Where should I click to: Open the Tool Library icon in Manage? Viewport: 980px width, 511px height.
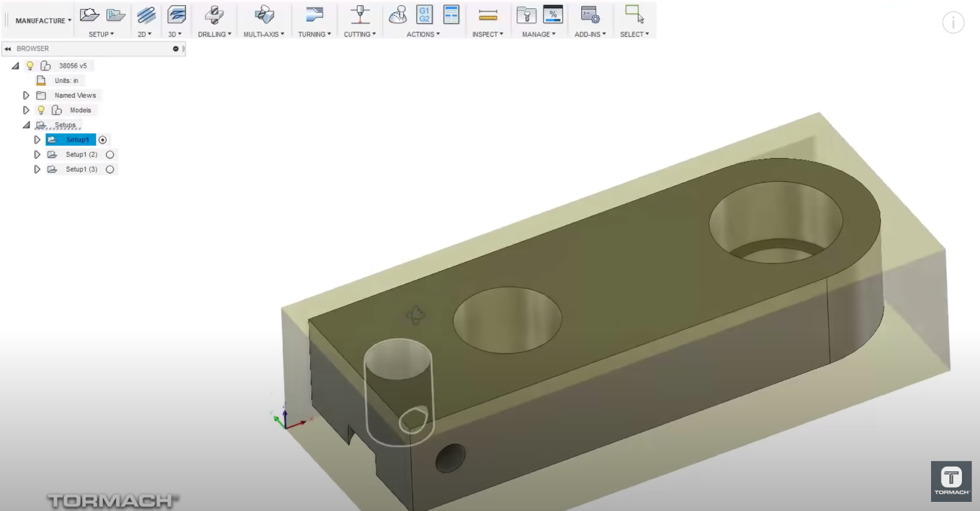click(526, 15)
